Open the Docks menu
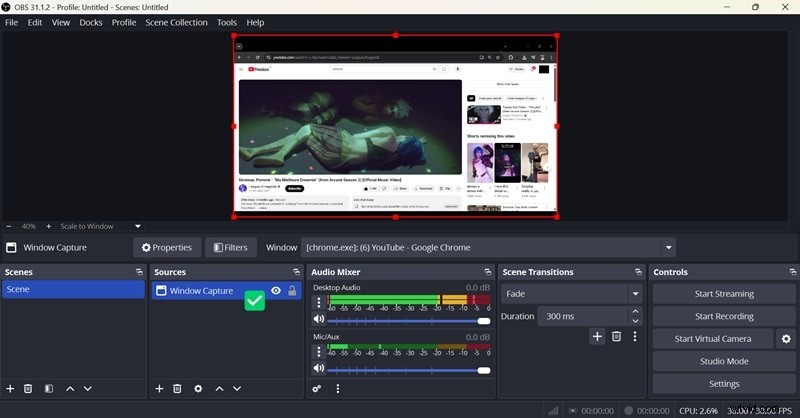The height and width of the screenshot is (418, 800). pos(91,22)
